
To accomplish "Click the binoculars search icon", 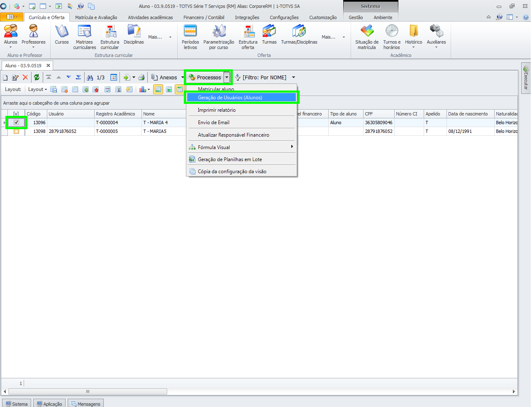I will coord(90,78).
